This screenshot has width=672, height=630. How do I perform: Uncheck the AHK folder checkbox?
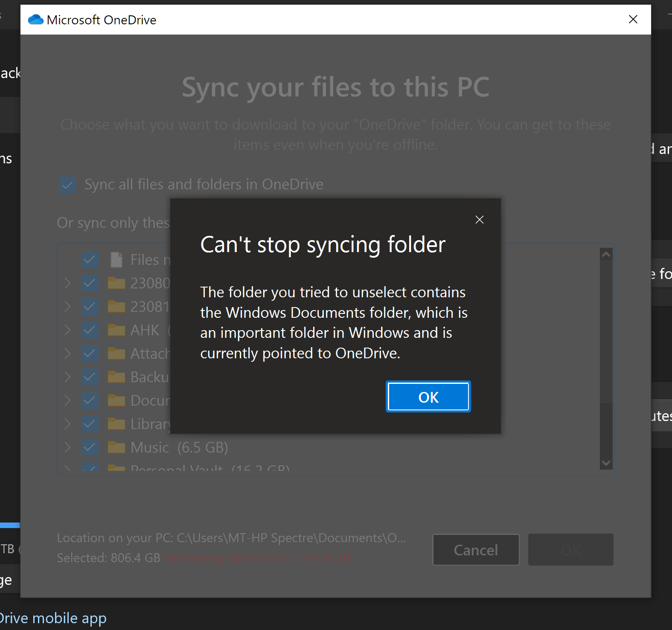90,330
